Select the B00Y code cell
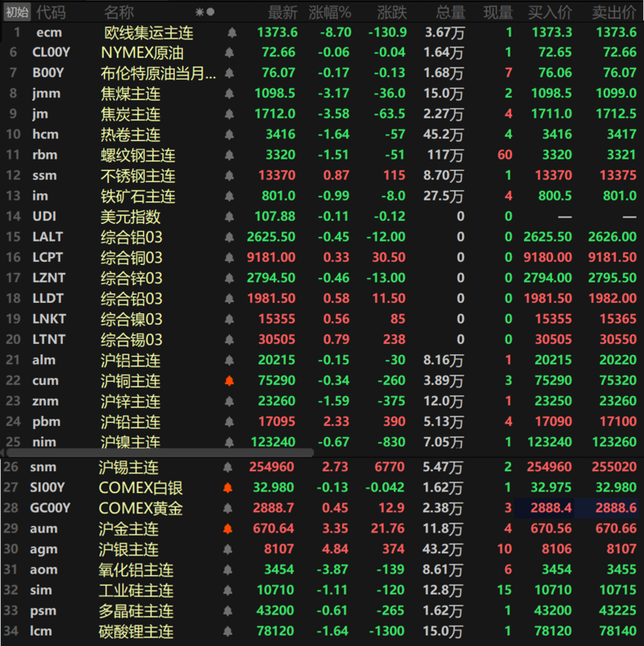Viewport: 644px width, 646px height. coord(48,73)
